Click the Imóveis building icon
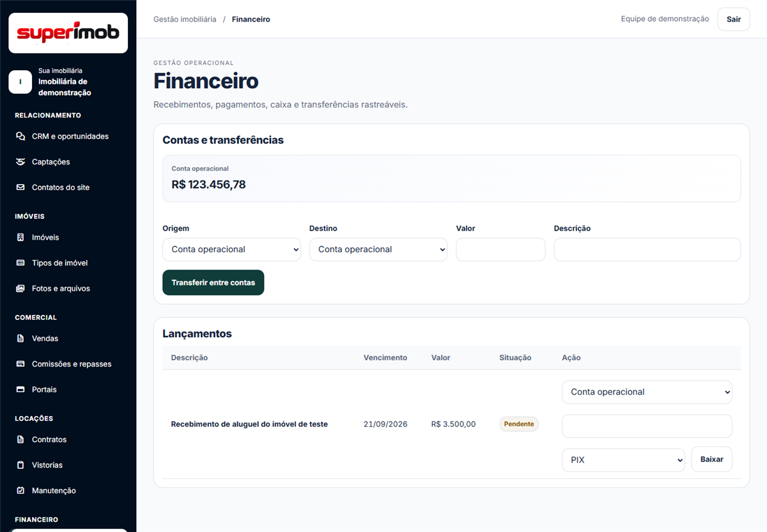Viewport: 767px width, 532px height. point(20,237)
